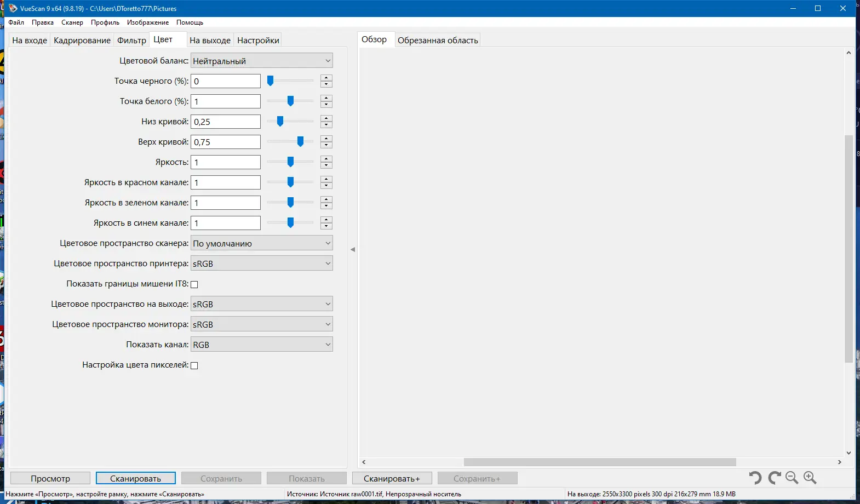This screenshot has height=504, width=860.
Task: Click the 'Точка черного (%)' input field
Action: click(226, 81)
